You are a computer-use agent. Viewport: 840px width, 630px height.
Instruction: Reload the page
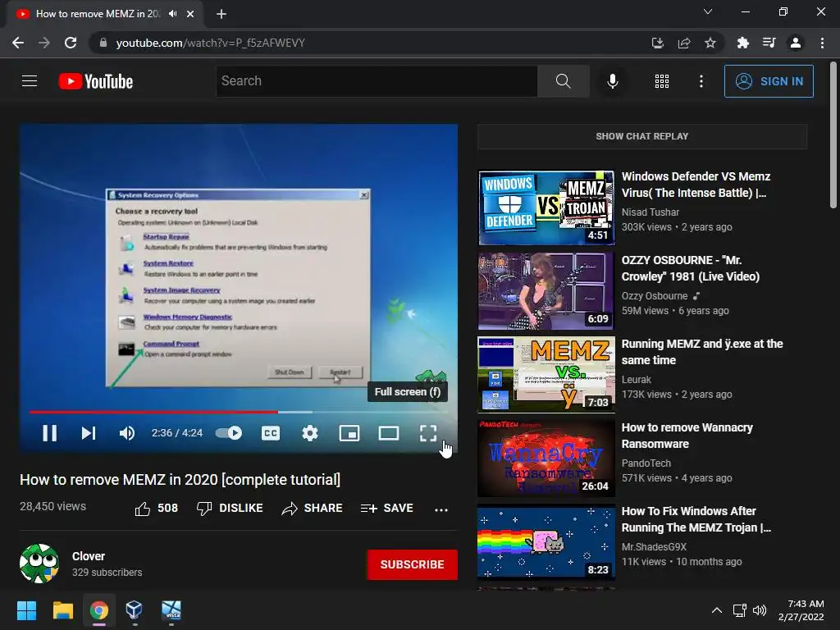coord(71,43)
